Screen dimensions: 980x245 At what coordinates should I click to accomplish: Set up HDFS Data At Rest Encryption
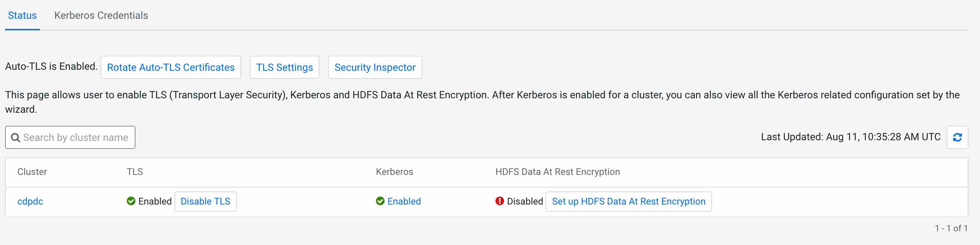coord(628,201)
